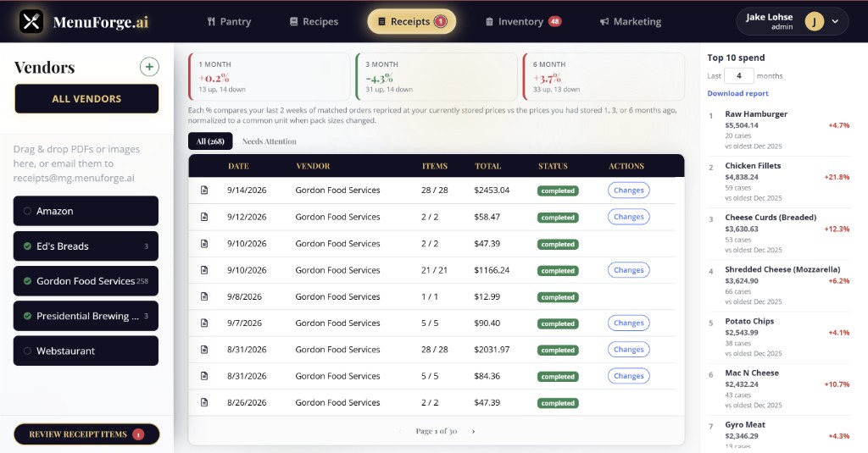Image resolution: width=868 pixels, height=453 pixels.
Task: Select ALL VENDORS button
Action: point(86,99)
